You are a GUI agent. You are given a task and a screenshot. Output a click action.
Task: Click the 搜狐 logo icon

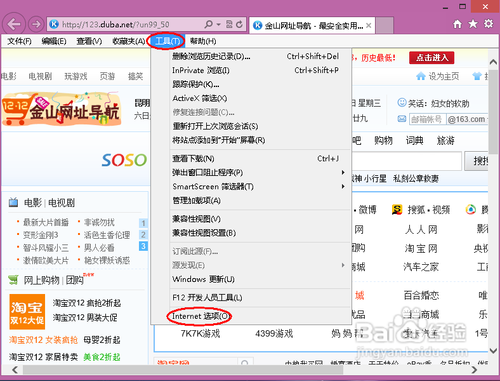397,210
